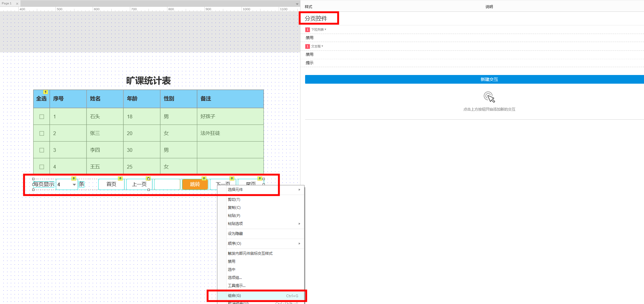Viewport: 644px width, 304px height.
Task: Click the 姓名 column header
Action: [105, 99]
